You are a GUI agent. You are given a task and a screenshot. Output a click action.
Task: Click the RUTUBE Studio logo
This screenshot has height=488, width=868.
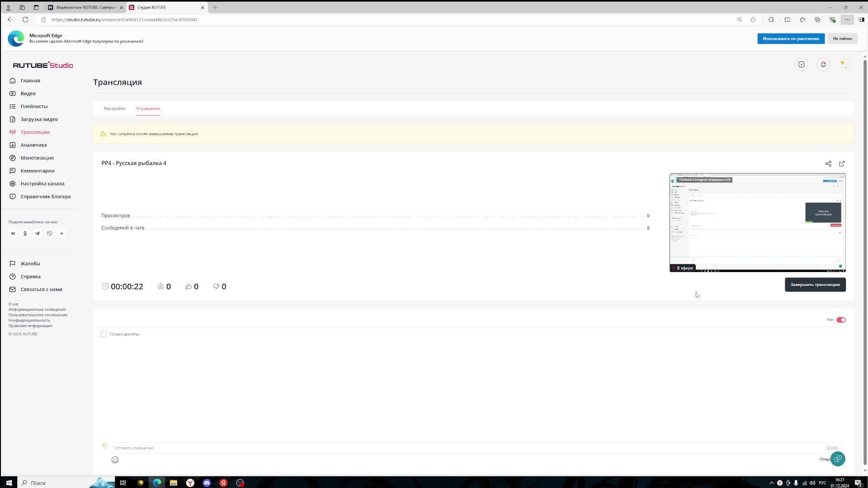coord(43,65)
